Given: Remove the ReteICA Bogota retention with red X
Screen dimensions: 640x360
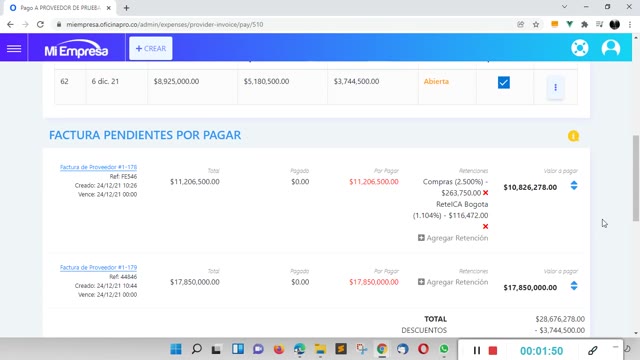Looking at the screenshot, I should pyautogui.click(x=485, y=227).
